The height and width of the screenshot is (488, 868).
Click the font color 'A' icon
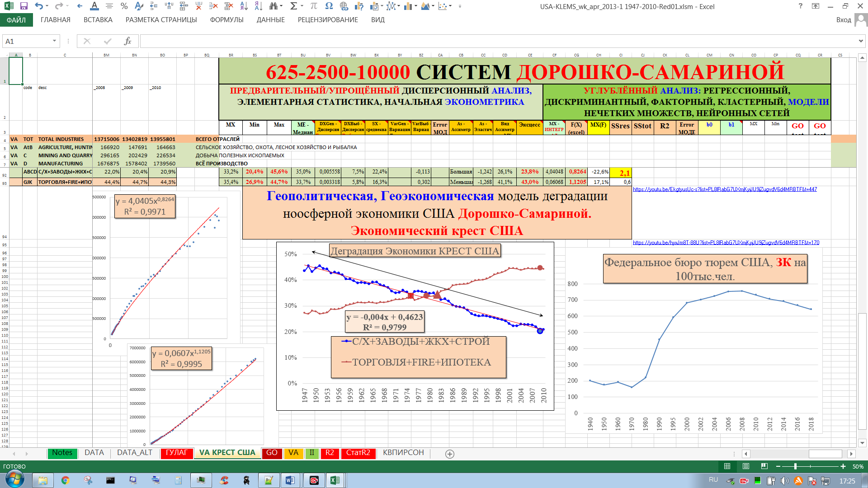94,6
